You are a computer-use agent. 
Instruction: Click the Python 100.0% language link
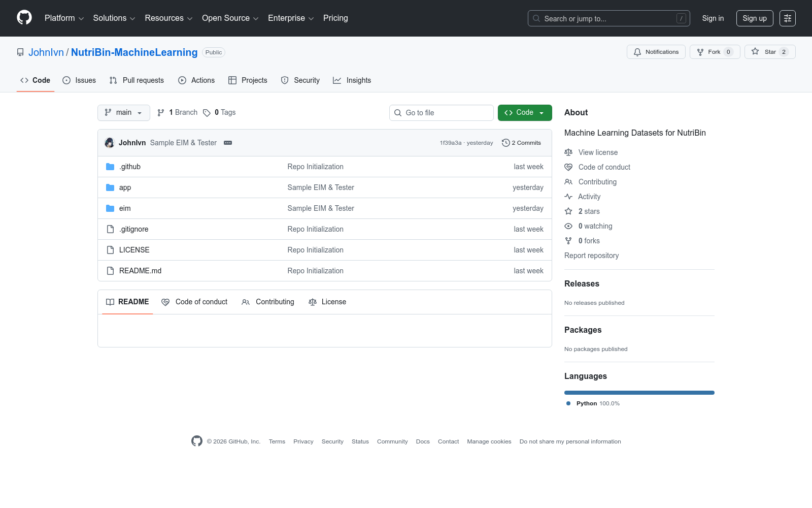[593, 403]
